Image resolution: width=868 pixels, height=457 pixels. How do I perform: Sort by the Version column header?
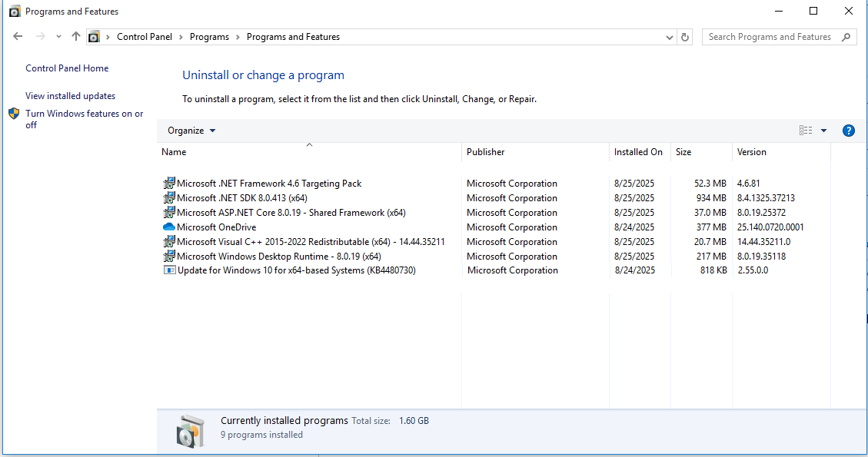[x=781, y=152]
